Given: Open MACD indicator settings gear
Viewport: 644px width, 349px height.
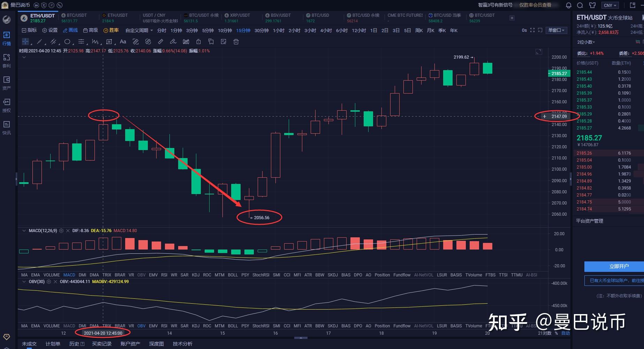Looking at the screenshot, I should 61,231.
